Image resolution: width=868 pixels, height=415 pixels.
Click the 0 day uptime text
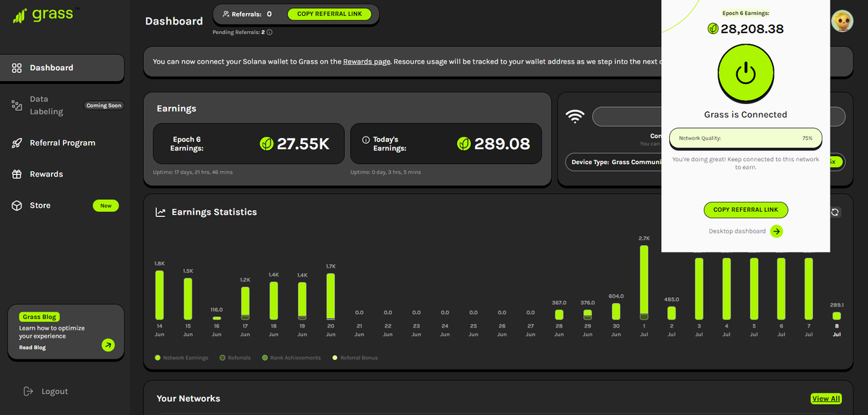point(386,172)
